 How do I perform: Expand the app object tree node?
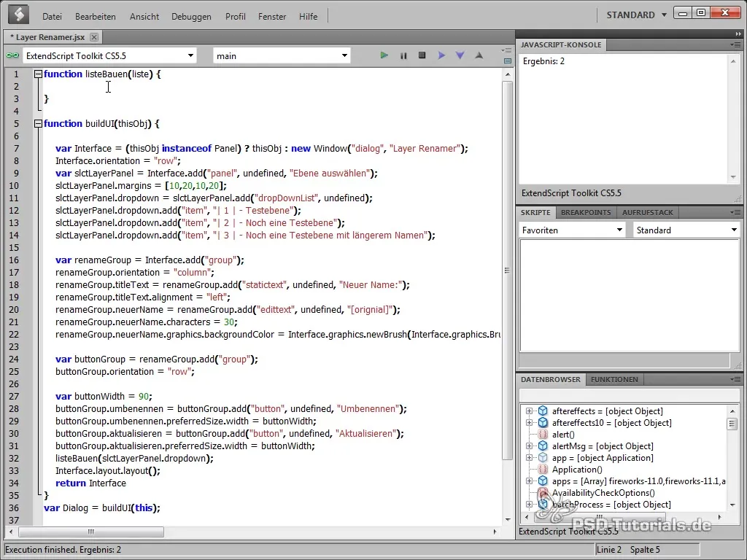529,458
